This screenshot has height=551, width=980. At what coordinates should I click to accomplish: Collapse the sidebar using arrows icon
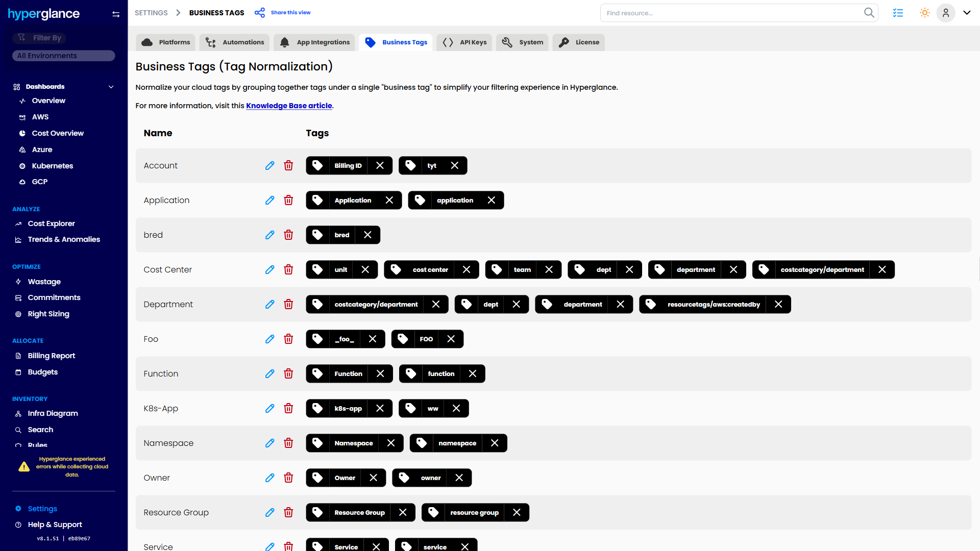pyautogui.click(x=116, y=14)
